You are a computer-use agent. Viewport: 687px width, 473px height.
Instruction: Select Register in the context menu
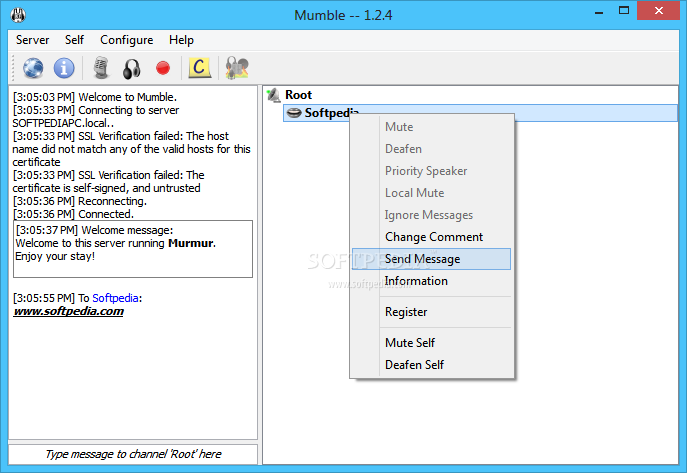(x=431, y=312)
